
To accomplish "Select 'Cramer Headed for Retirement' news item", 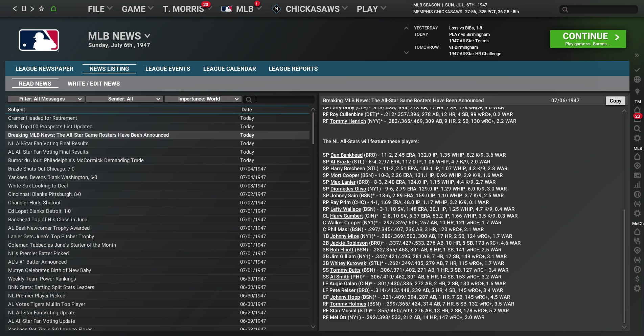I will 158,118.
